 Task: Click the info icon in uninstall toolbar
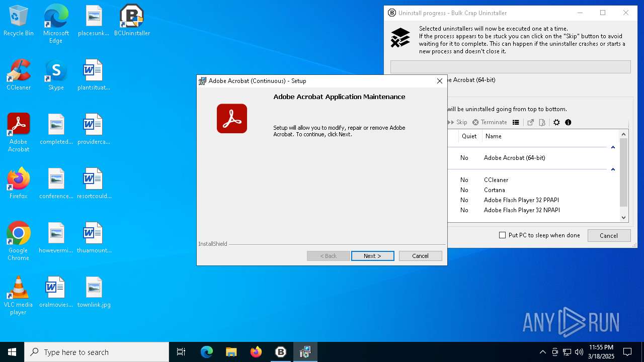568,122
